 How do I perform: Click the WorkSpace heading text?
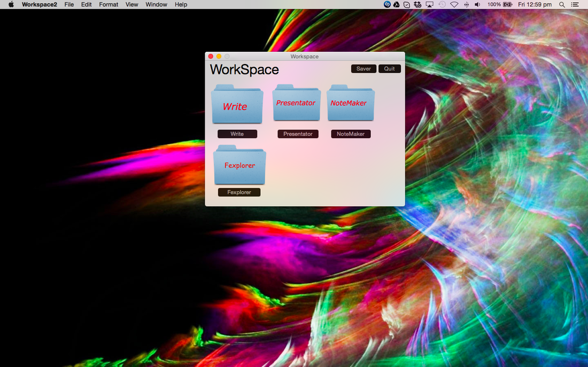(244, 70)
